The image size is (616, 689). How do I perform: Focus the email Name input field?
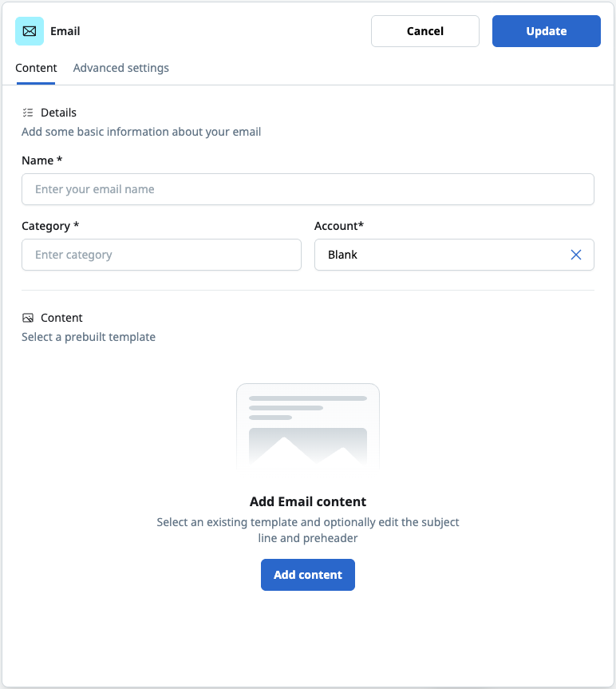(x=308, y=189)
